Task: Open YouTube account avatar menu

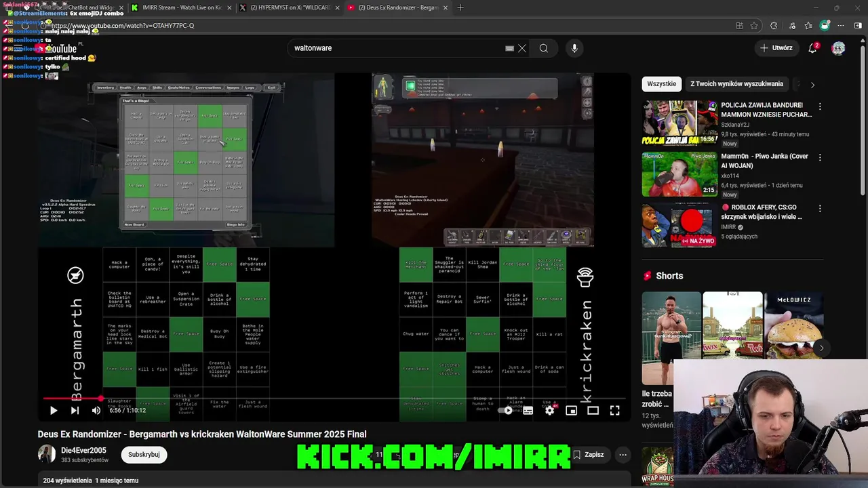Action: click(x=839, y=48)
